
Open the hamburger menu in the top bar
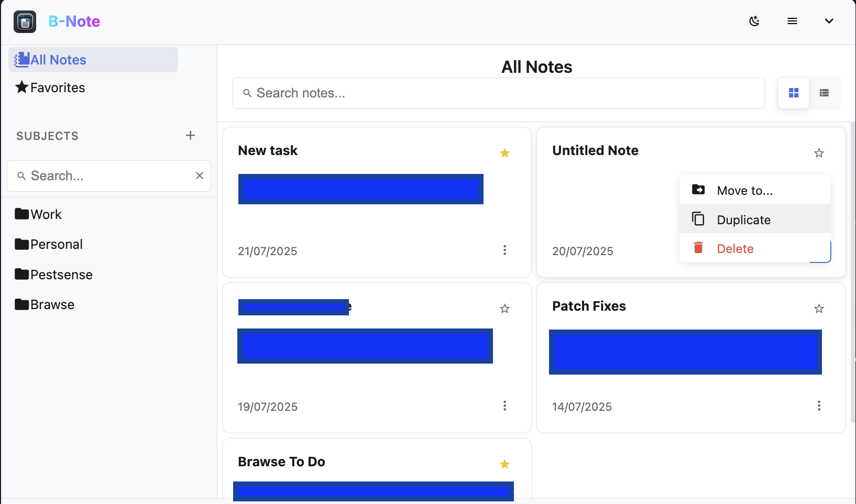point(792,21)
